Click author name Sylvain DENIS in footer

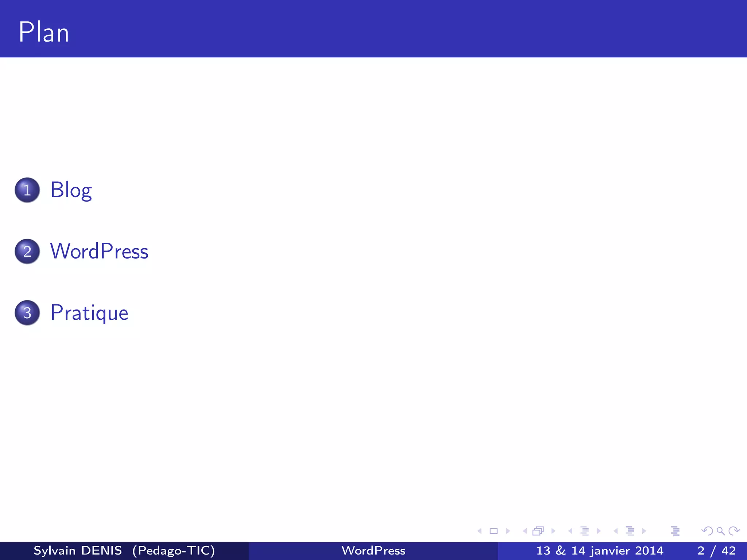[78, 551]
